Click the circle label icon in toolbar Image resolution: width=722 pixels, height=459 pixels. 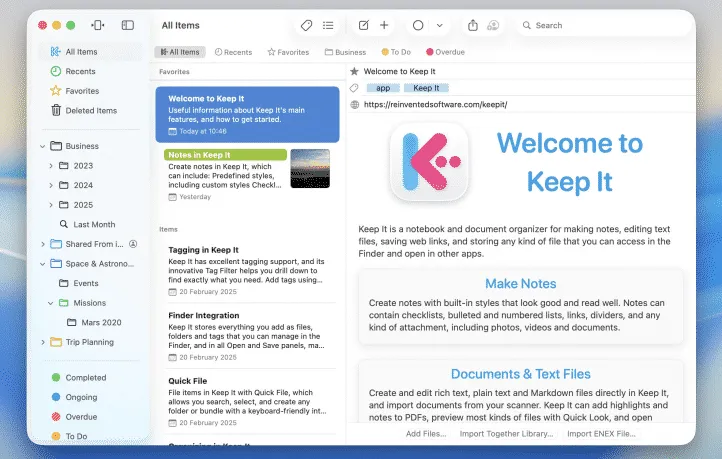point(418,25)
